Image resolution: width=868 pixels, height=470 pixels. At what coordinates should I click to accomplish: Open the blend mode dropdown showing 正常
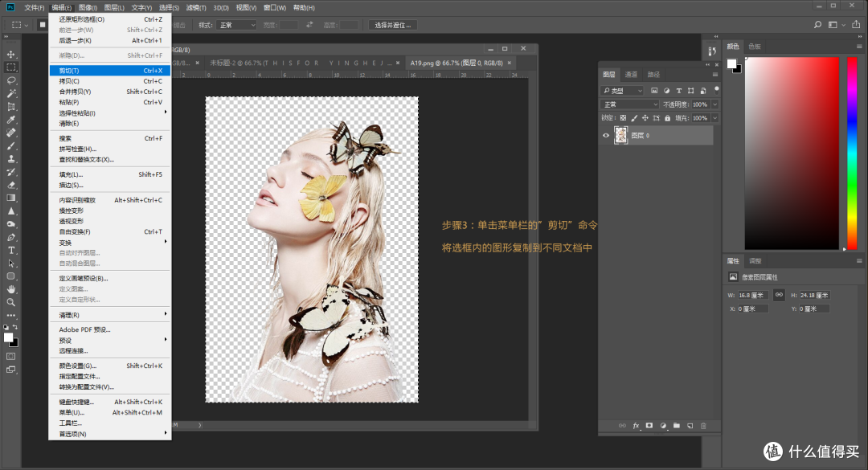629,104
